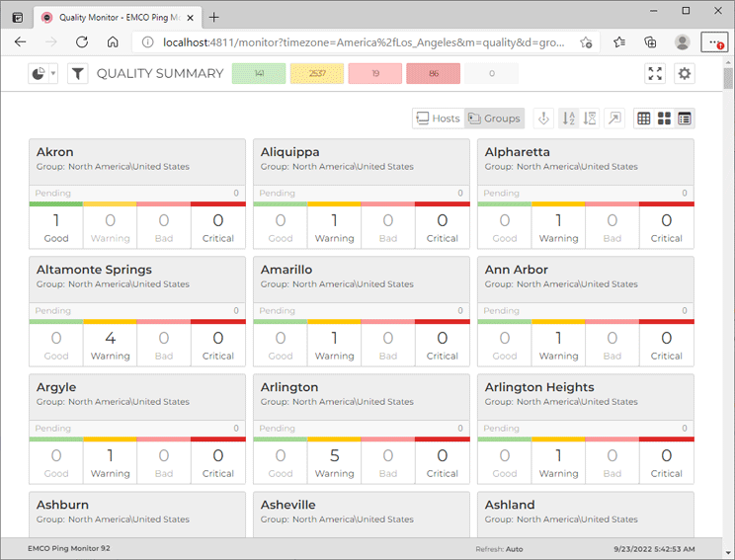Toggle view to Hosts

[x=438, y=119]
